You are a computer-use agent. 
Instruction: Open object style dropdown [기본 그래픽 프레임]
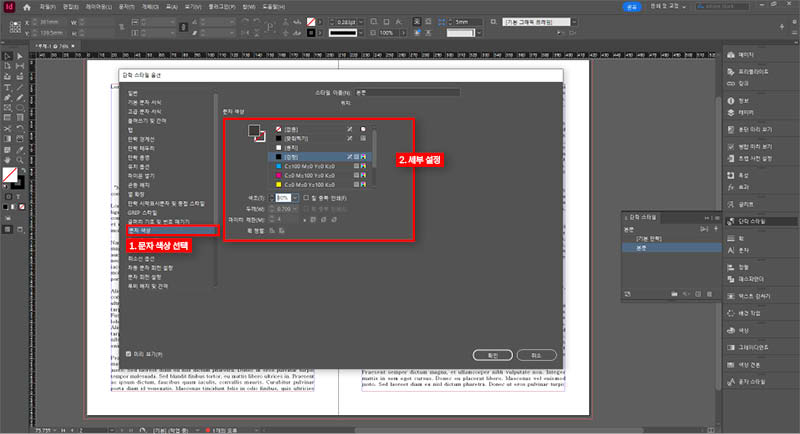tap(574, 22)
